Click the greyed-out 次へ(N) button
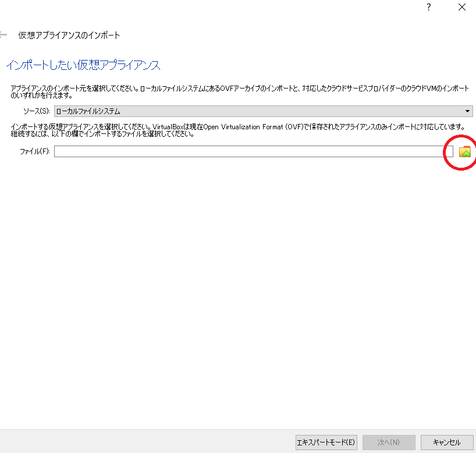This screenshot has width=476, height=453. click(389, 442)
